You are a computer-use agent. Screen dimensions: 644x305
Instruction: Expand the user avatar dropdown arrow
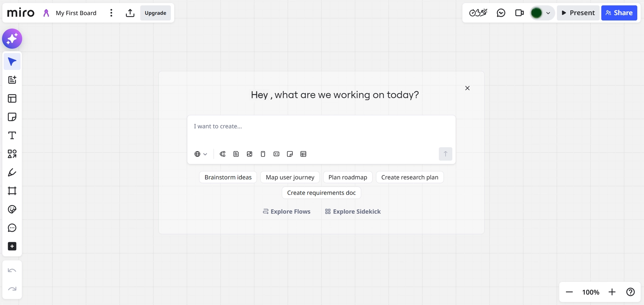pyautogui.click(x=548, y=13)
